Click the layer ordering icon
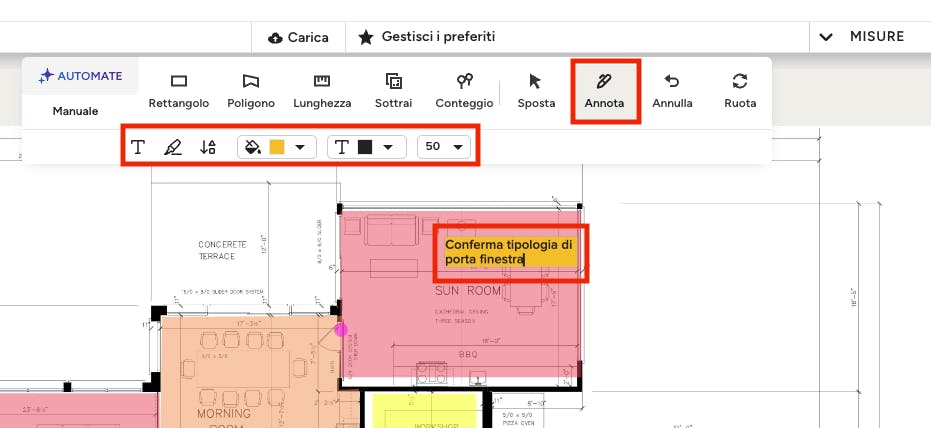 (208, 147)
